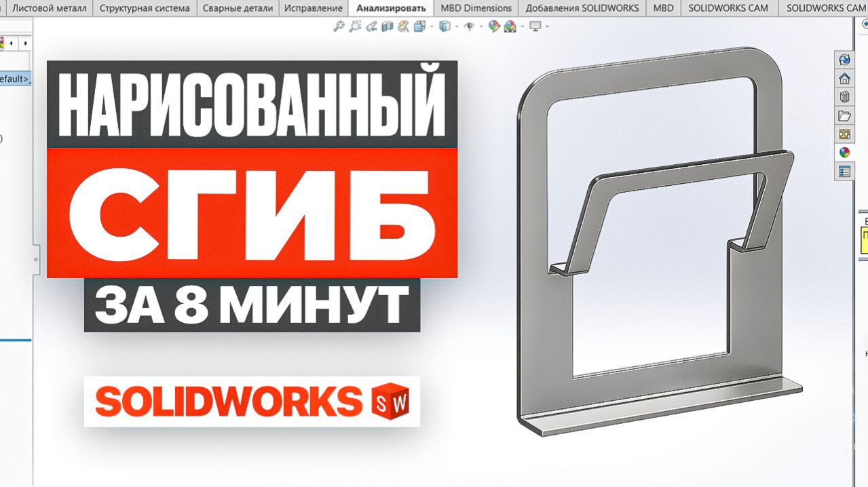The height and width of the screenshot is (487, 868).
Task: Switch to the MBD Dimensions tab
Action: (476, 8)
